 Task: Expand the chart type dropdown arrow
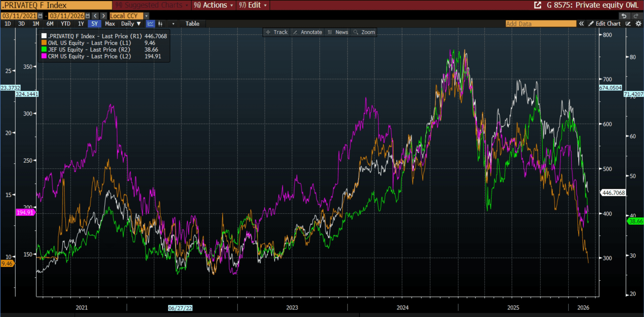click(x=173, y=24)
